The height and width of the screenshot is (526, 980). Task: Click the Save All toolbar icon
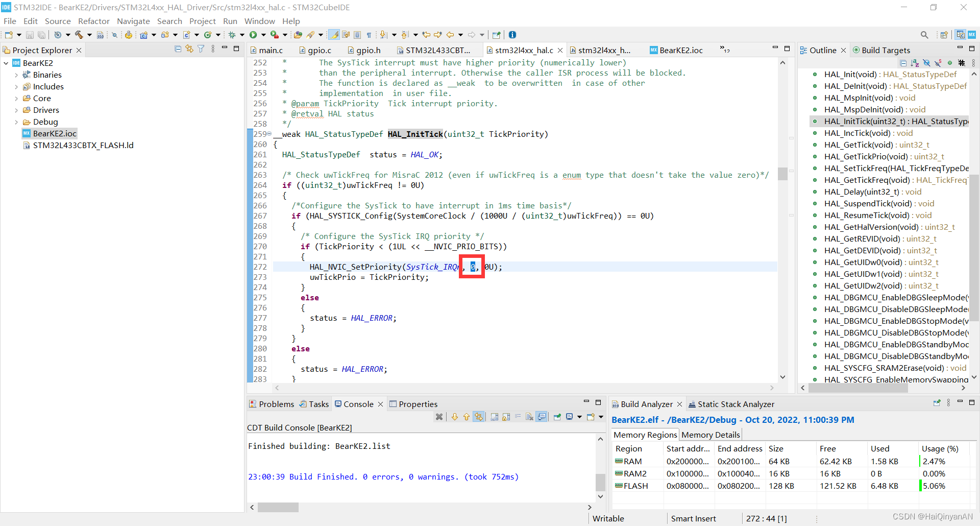click(x=41, y=35)
